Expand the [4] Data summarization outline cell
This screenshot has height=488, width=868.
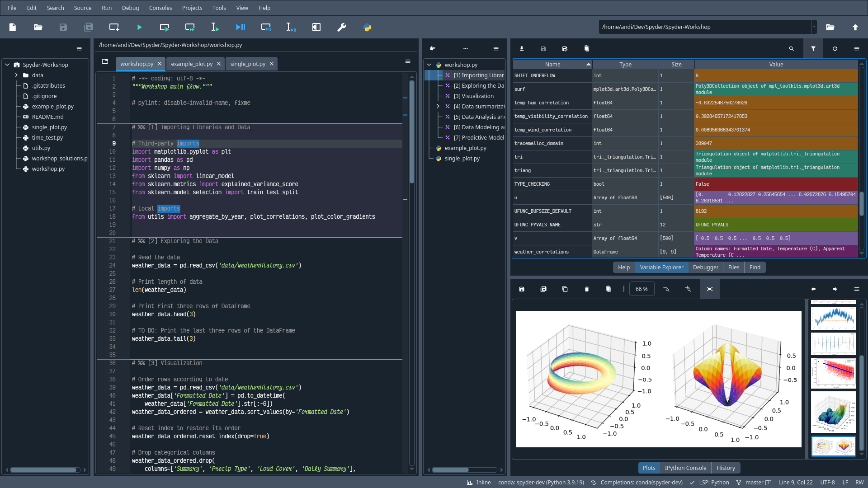[x=438, y=107]
